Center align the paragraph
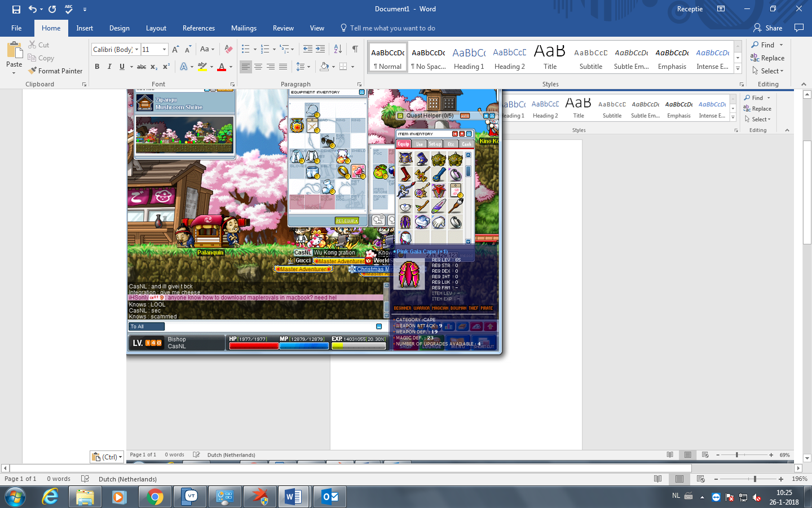 pos(258,67)
